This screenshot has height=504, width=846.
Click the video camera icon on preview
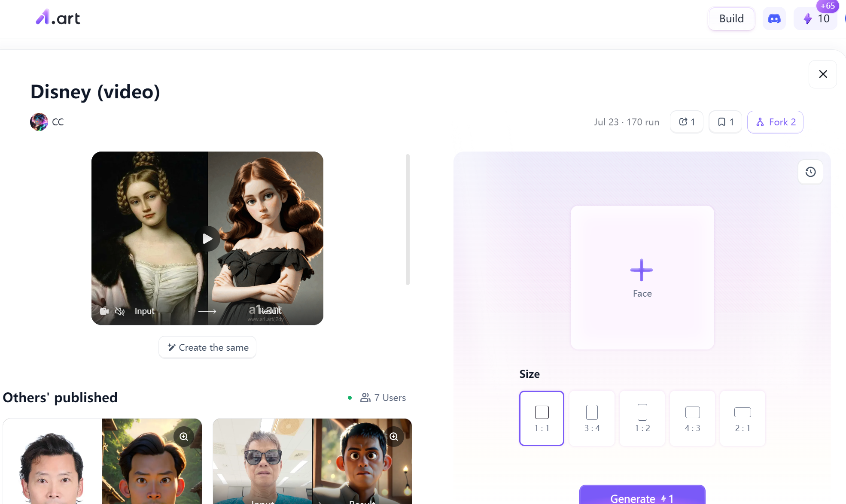click(104, 311)
